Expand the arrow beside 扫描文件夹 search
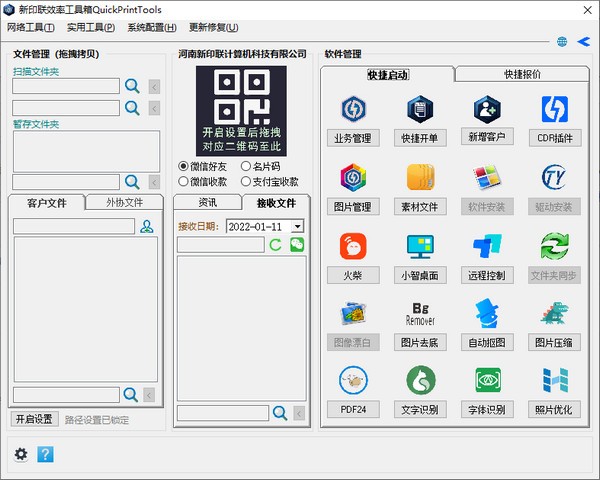This screenshot has height=480, width=600. [x=154, y=86]
